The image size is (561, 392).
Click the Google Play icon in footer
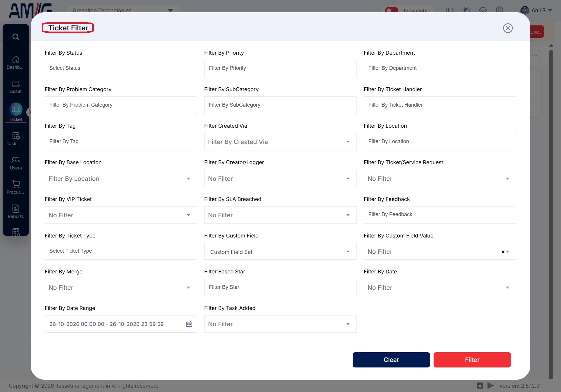490,386
